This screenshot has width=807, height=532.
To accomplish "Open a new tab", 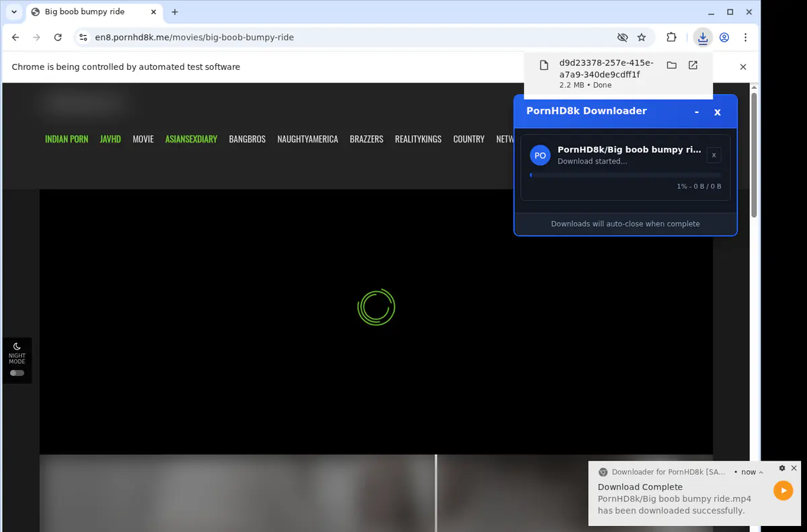I will 175,12.
